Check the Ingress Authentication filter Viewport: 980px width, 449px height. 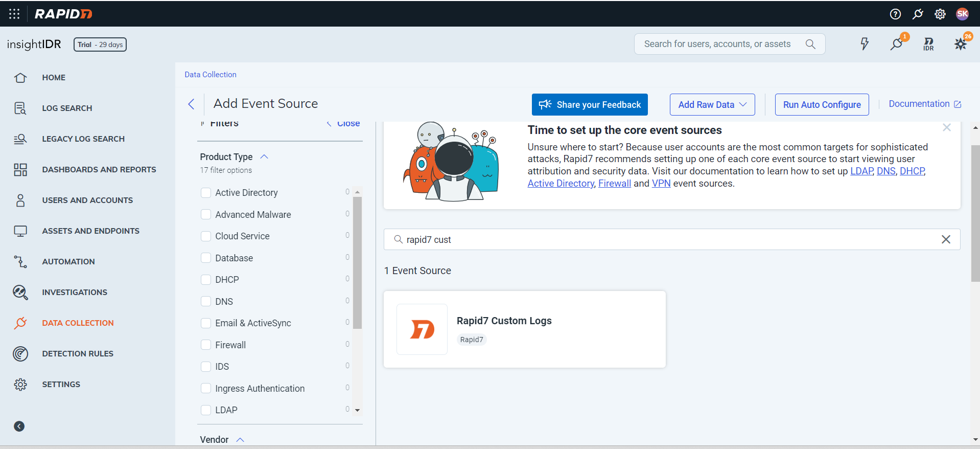(x=206, y=388)
